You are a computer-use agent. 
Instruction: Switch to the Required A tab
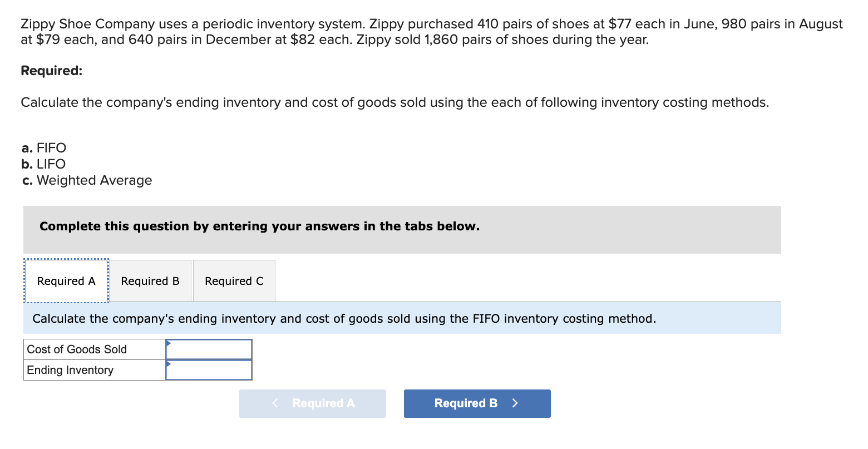[65, 281]
